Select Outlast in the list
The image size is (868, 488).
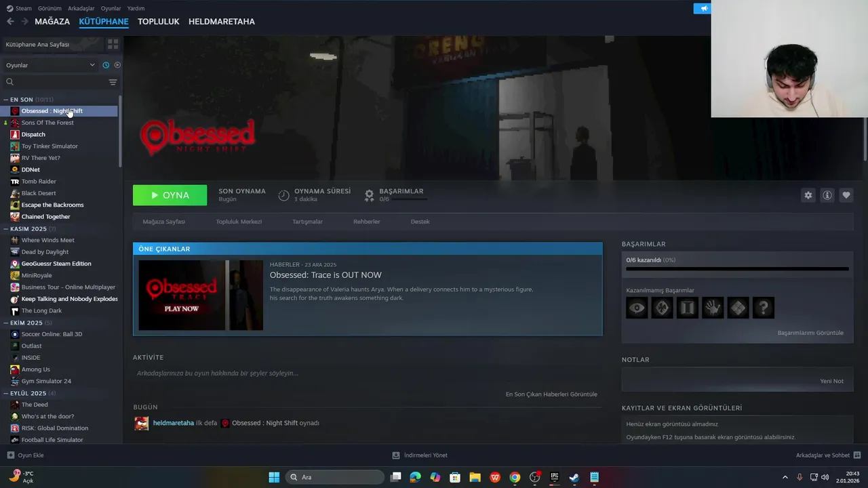31,346
